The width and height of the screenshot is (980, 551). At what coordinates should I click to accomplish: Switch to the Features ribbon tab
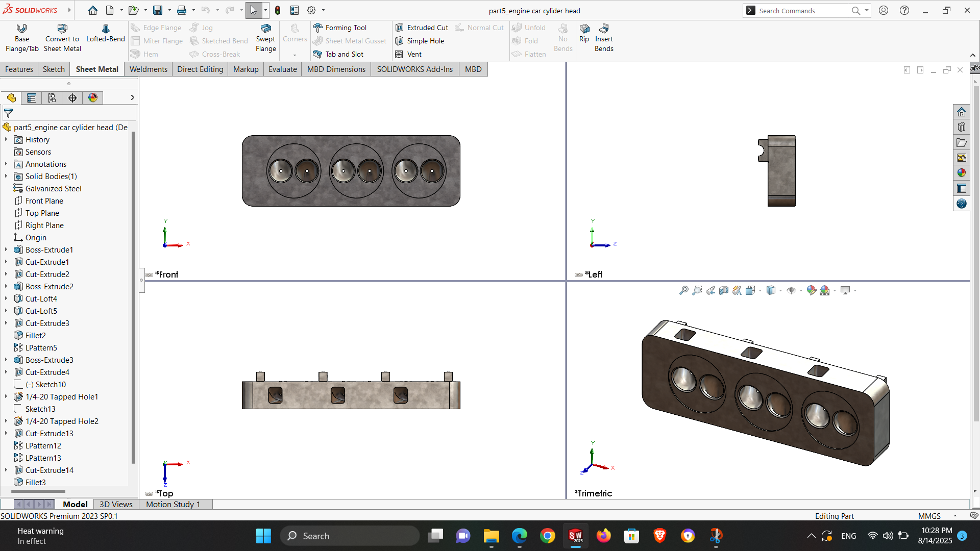(19, 69)
